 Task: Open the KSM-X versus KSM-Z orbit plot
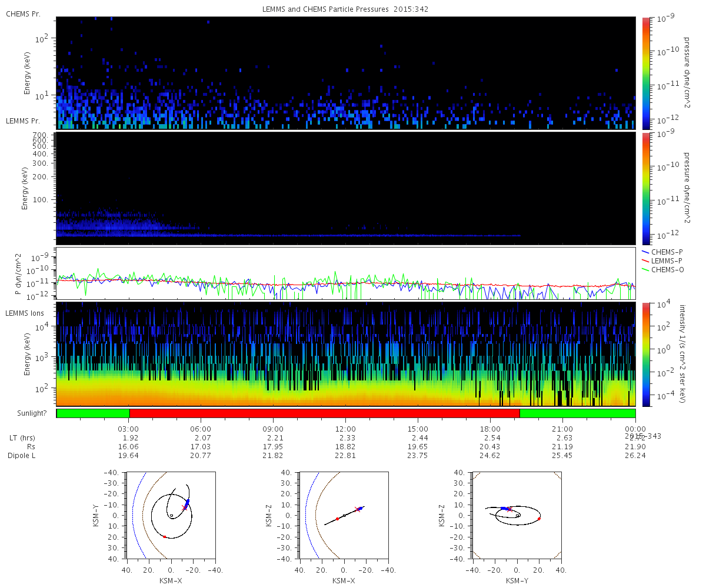[344, 515]
